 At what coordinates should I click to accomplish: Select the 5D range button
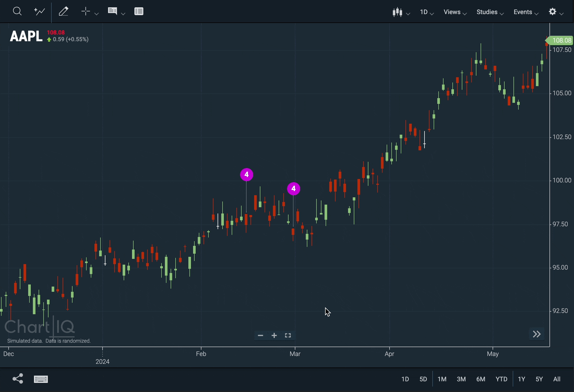coord(423,379)
